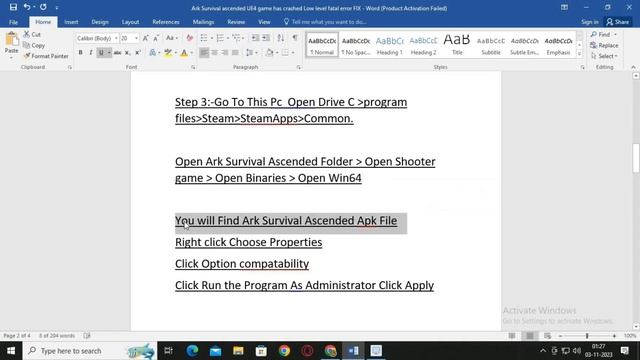Undo the last action
Image resolution: width=640 pixels, height=360 pixels.
(27, 7)
